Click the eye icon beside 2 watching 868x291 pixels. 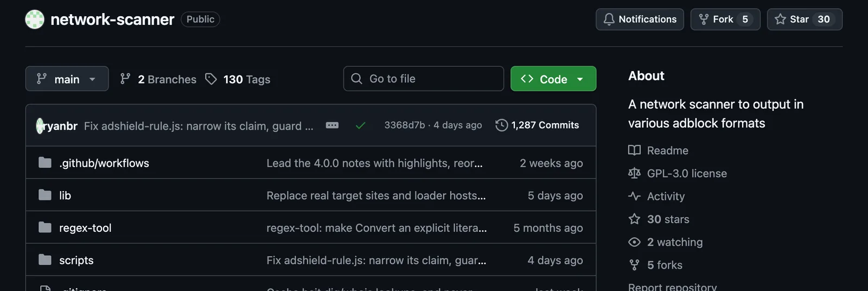634,242
